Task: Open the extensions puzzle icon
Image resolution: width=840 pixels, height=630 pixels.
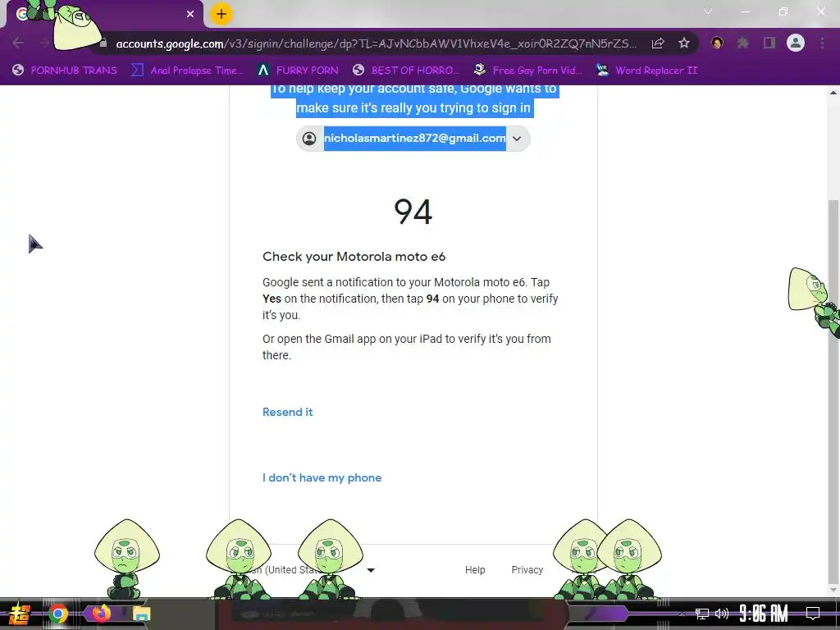Action: pyautogui.click(x=743, y=43)
